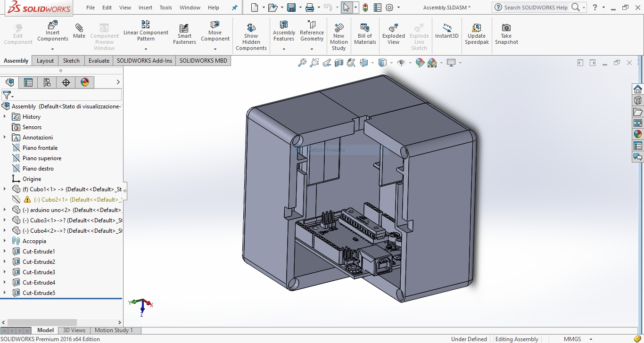Activate Move Component tool
The image size is (644, 343).
click(x=215, y=30)
